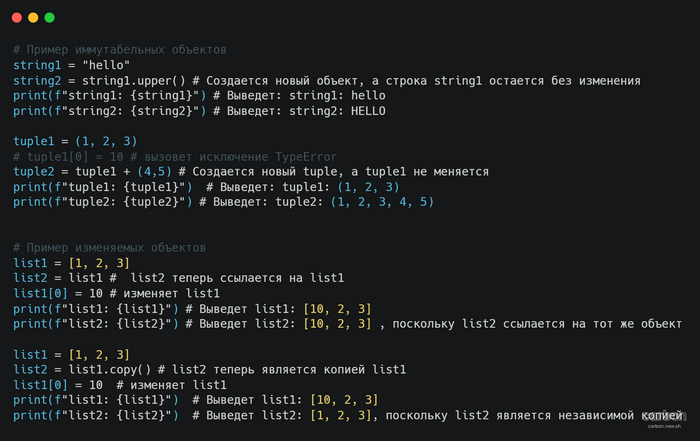Click the green maximize window dot
The height and width of the screenshot is (441, 700).
(50, 18)
